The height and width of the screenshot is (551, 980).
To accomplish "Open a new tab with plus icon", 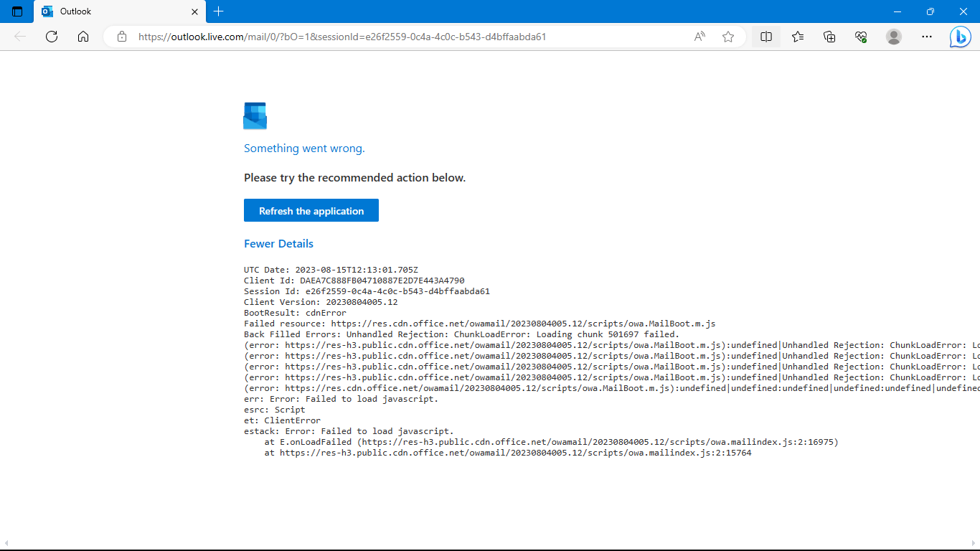I will (219, 11).
